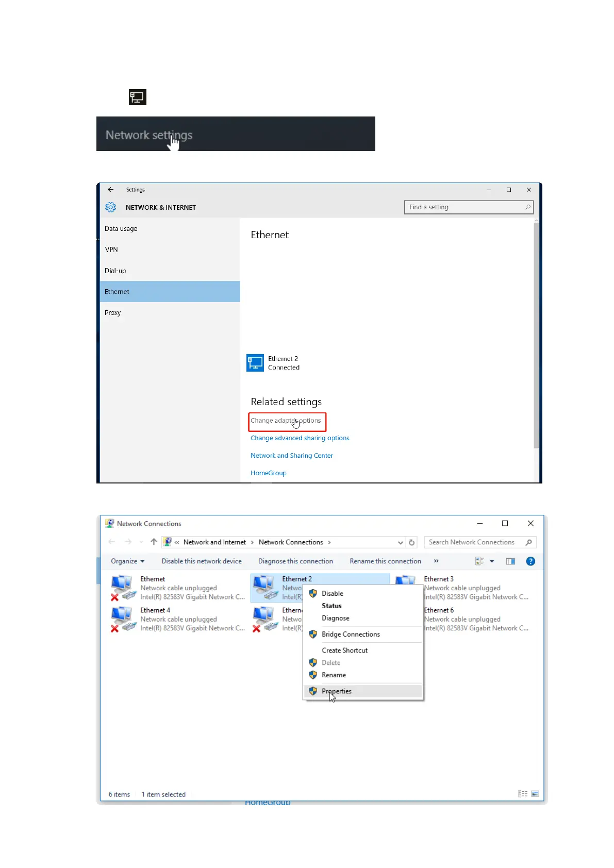Click the blue Help icon
This screenshot has height=868, width=614.
click(x=530, y=561)
